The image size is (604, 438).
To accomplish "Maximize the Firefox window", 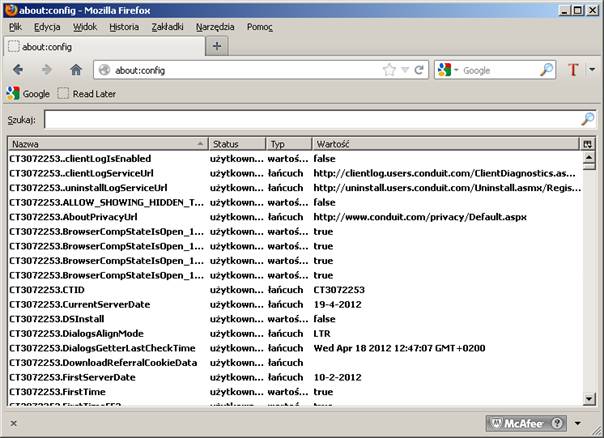I will click(578, 10).
